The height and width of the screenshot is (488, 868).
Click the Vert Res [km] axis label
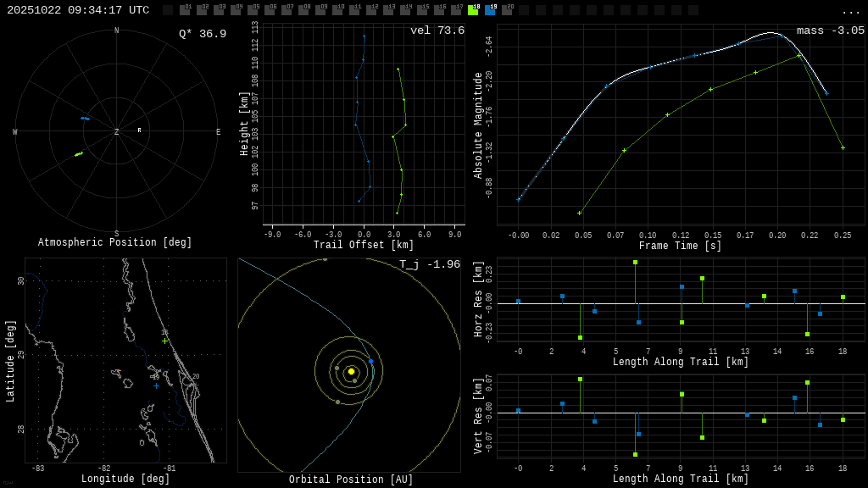pyautogui.click(x=478, y=416)
